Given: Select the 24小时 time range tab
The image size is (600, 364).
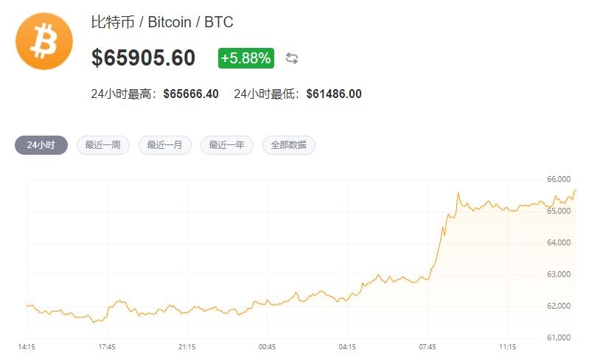Looking at the screenshot, I should [x=41, y=145].
